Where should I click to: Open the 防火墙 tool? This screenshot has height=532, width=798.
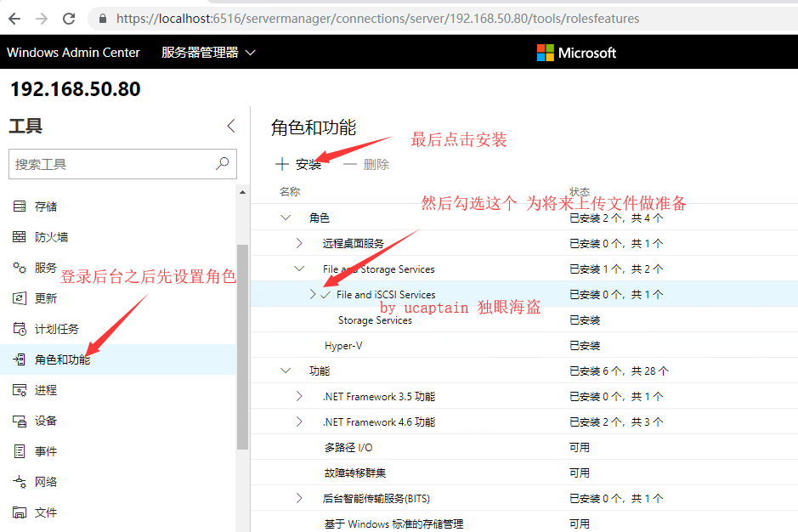coord(118,237)
